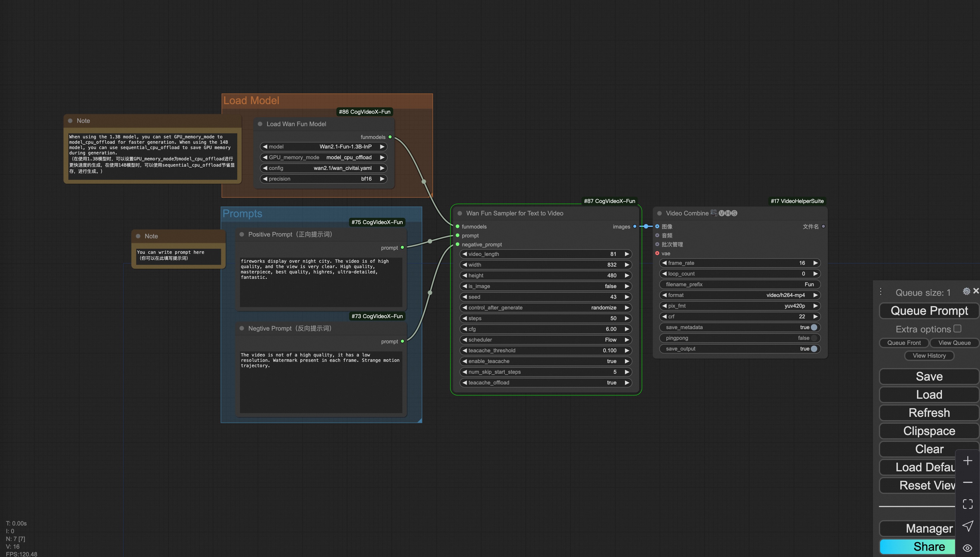
Task: Collapse the Load Wan Fun Model node dot
Action: pos(260,123)
